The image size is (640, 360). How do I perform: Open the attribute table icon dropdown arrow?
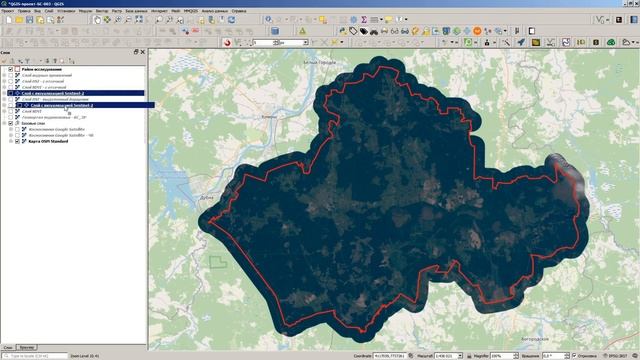coord(381,20)
